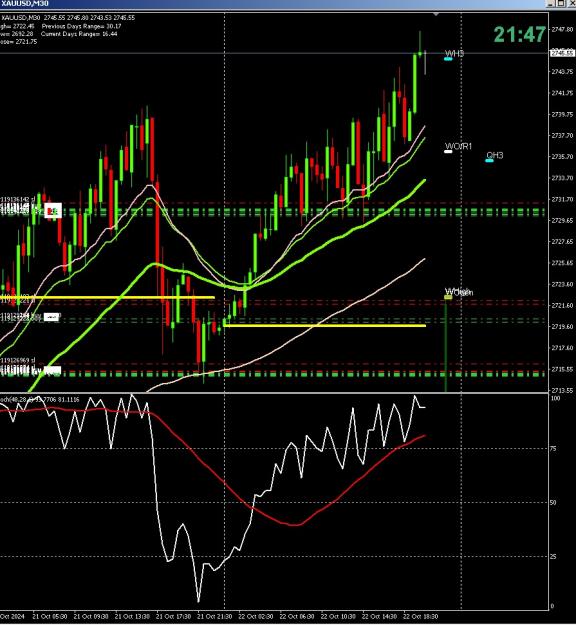
Task: Click the white order label box near 2715 level
Action: coord(52,370)
